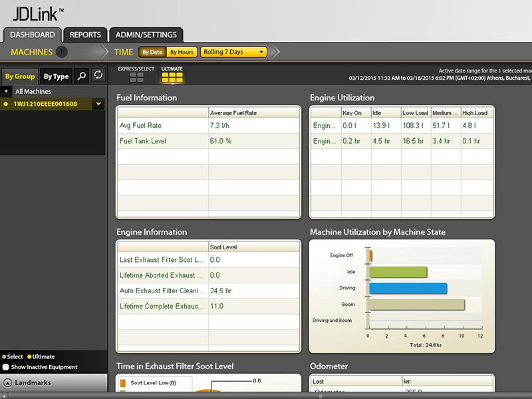532x399 pixels.
Task: Click the orange Soot Level Low legend swatch
Action: pos(123,383)
